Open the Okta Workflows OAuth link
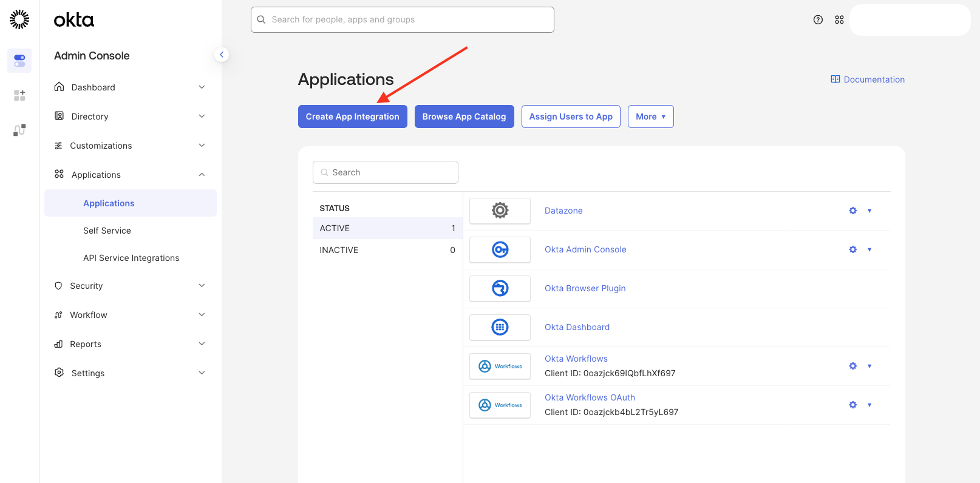Image resolution: width=980 pixels, height=483 pixels. pos(590,397)
